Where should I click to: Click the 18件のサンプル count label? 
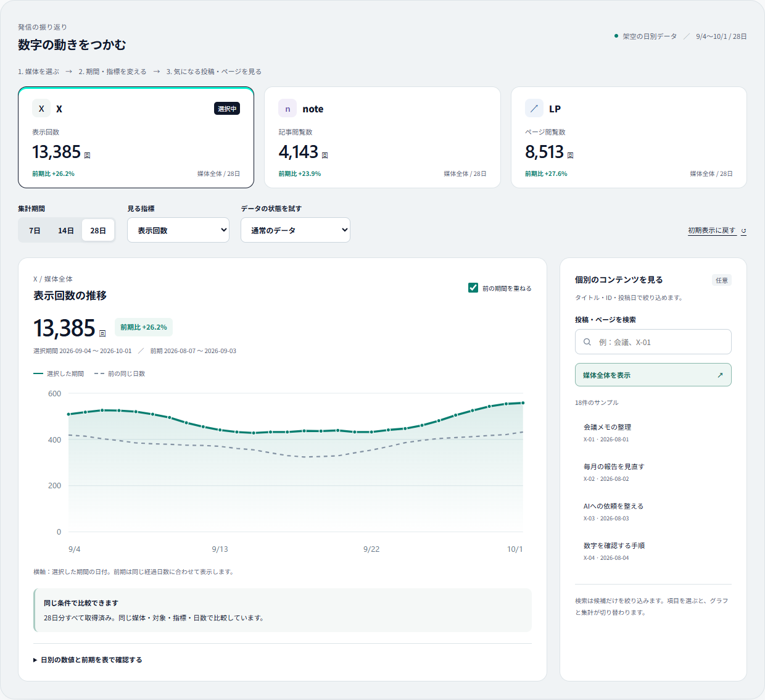pos(597,402)
